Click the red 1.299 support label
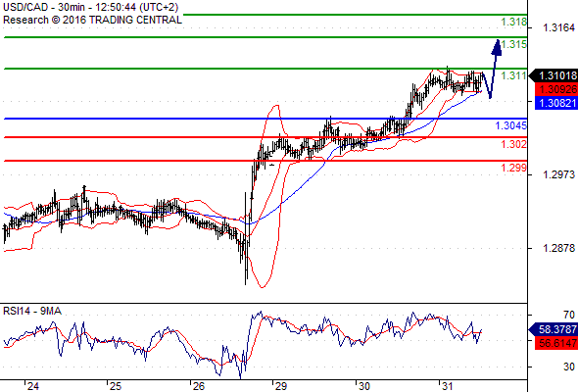 pos(514,168)
